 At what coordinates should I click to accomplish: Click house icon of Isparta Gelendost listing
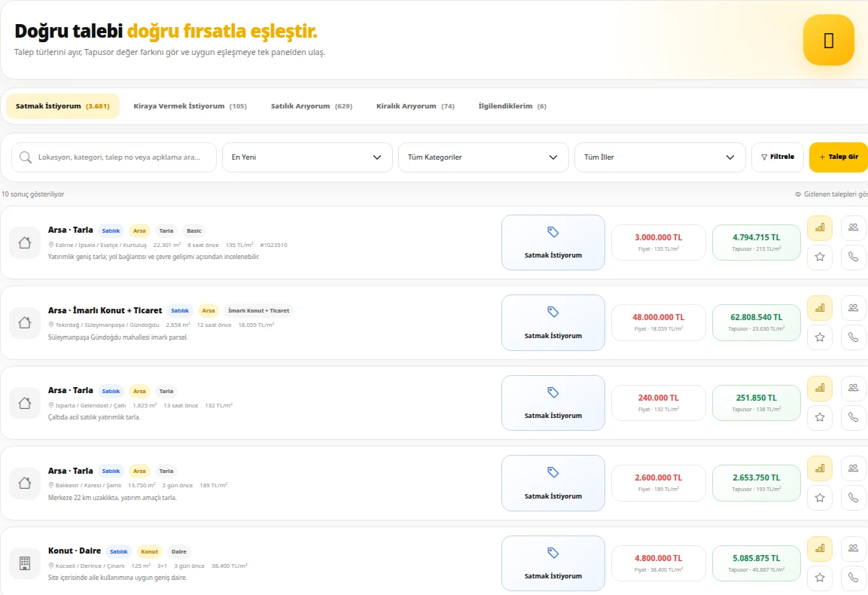[25, 403]
